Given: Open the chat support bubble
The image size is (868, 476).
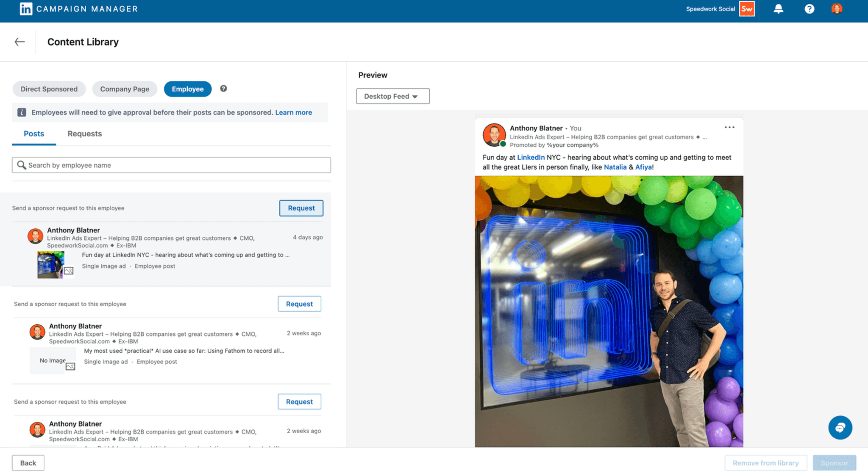Looking at the screenshot, I should click(x=840, y=428).
